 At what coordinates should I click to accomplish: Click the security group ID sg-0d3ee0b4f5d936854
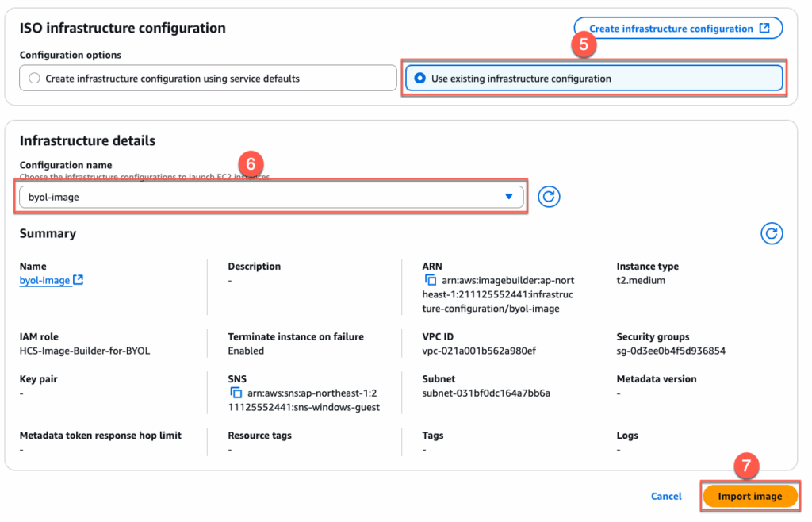671,351
